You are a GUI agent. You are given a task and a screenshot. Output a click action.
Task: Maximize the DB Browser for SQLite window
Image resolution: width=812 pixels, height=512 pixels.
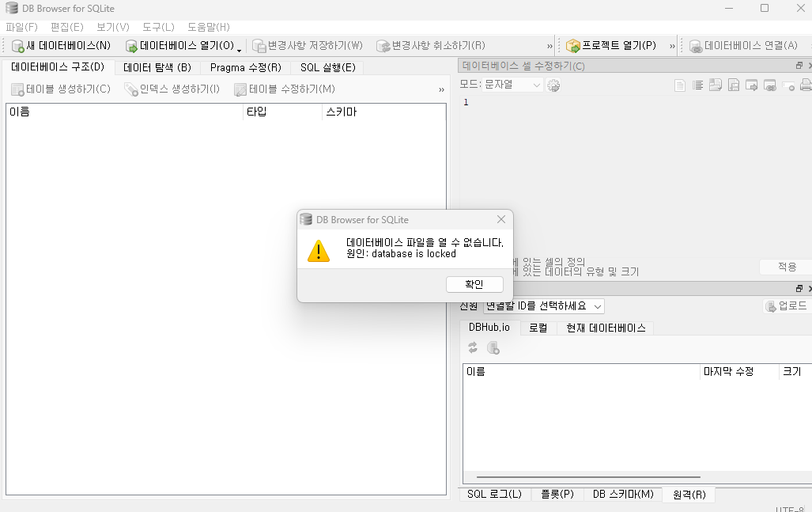[765, 8]
